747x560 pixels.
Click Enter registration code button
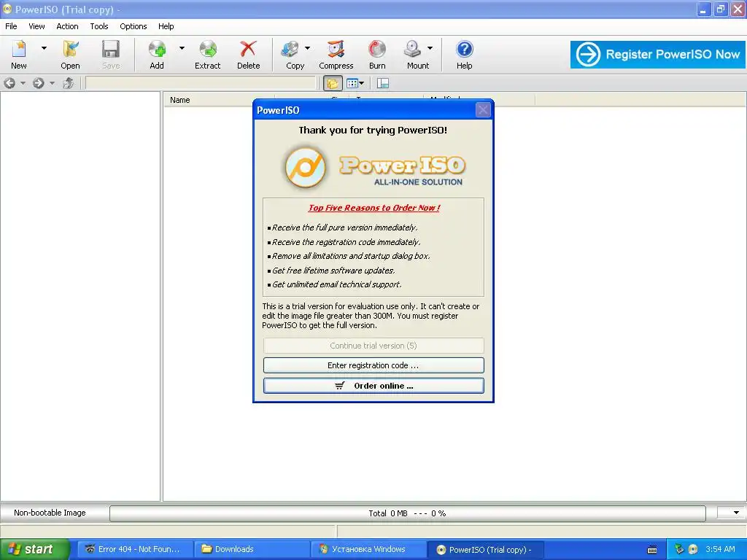(x=373, y=365)
